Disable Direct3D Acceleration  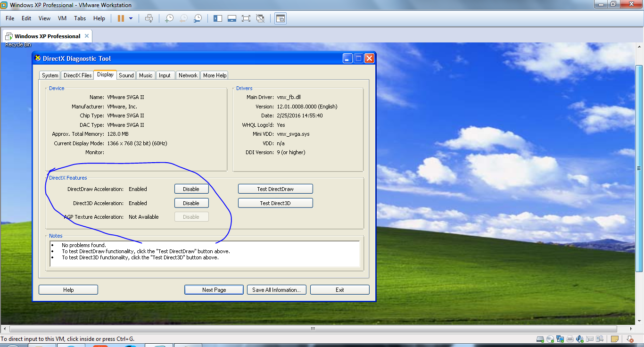191,203
